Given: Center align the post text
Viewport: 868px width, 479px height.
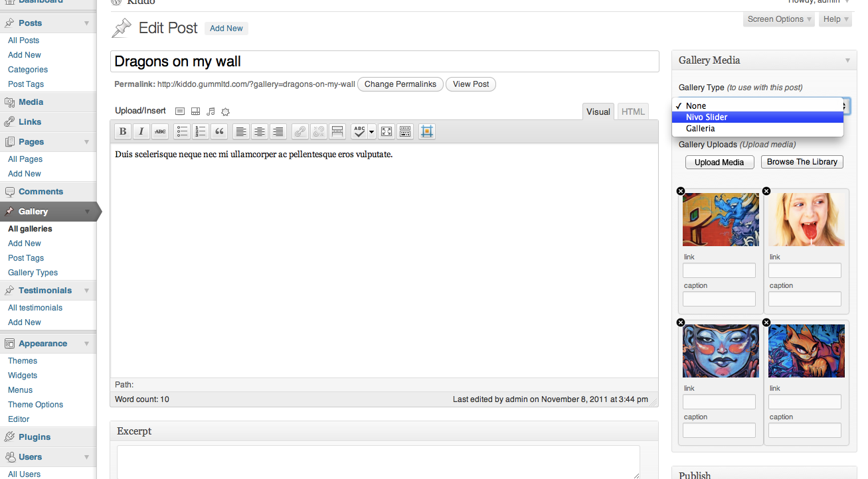Looking at the screenshot, I should [x=260, y=131].
